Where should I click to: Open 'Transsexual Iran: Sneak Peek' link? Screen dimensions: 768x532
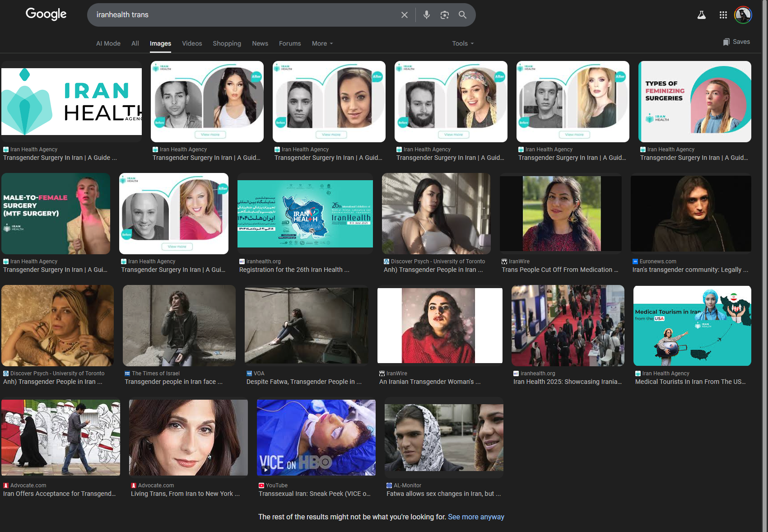click(315, 494)
